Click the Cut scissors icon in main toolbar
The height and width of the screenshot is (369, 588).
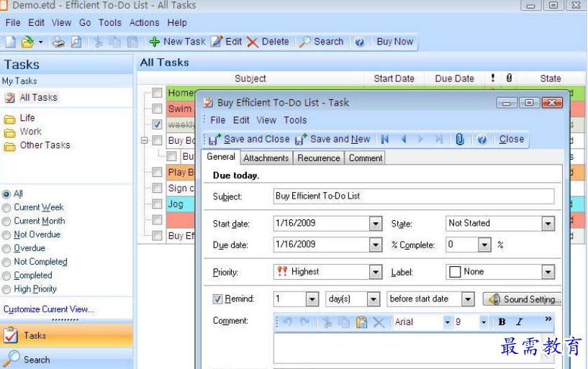pyautogui.click(x=99, y=42)
